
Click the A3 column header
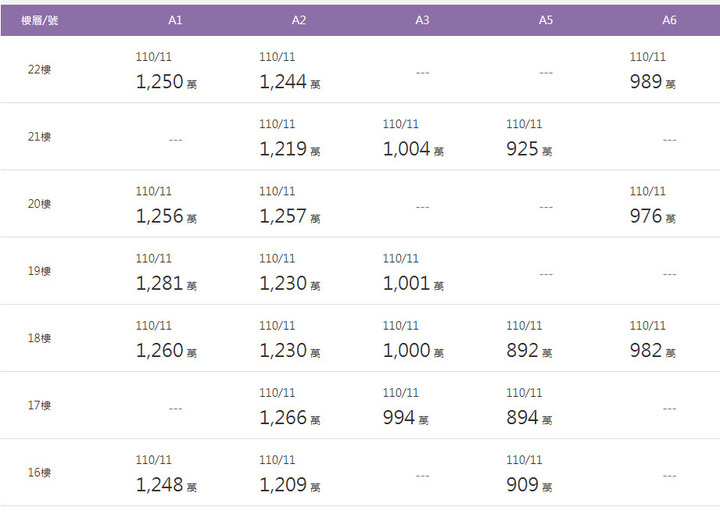pyautogui.click(x=422, y=20)
